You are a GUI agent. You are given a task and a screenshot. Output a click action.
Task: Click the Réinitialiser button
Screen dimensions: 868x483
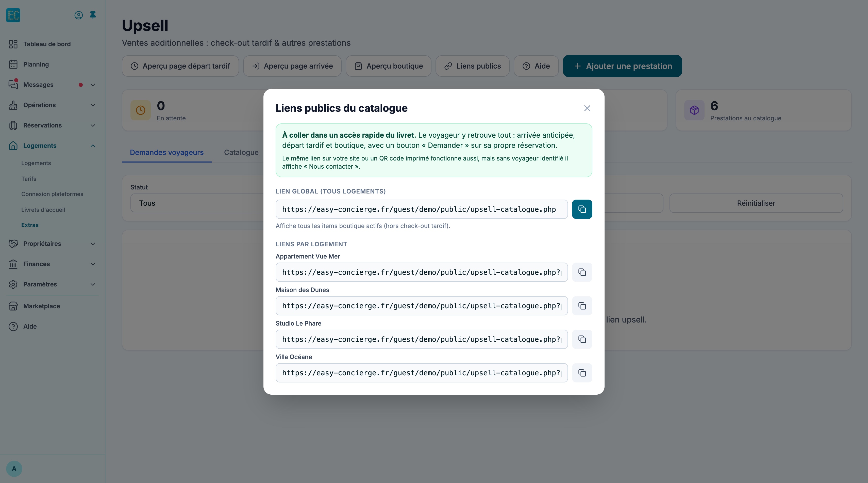point(756,203)
